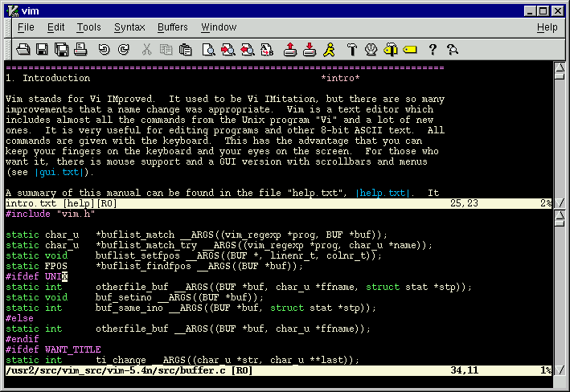
Task: Click the Find Previous icon
Action: pos(247,50)
